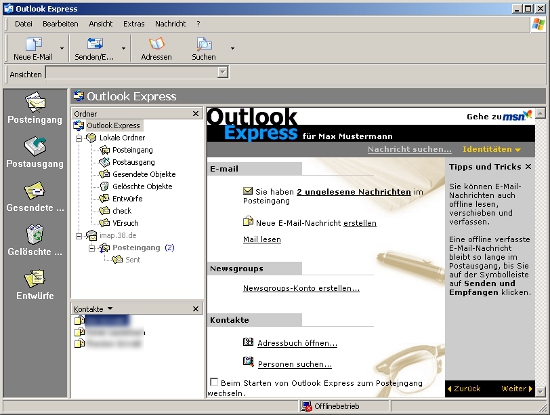
Task: Click the start page scrollbar down arrow
Action: tap(540, 391)
